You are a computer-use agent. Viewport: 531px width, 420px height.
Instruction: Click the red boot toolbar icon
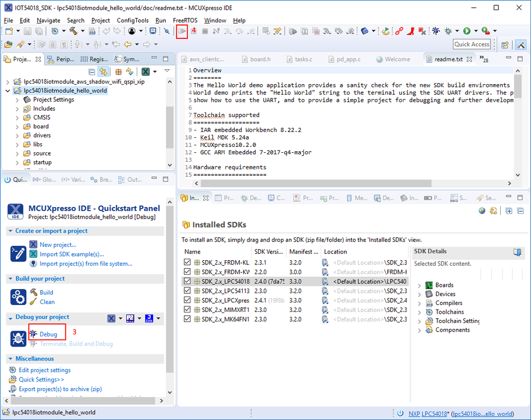411,31
